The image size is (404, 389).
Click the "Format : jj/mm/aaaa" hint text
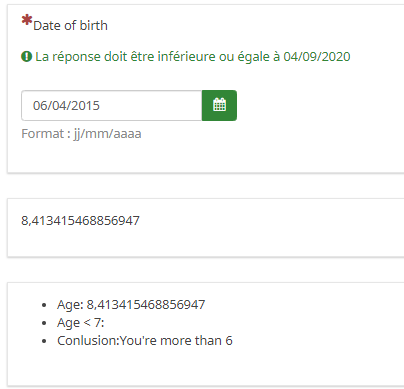pos(81,134)
